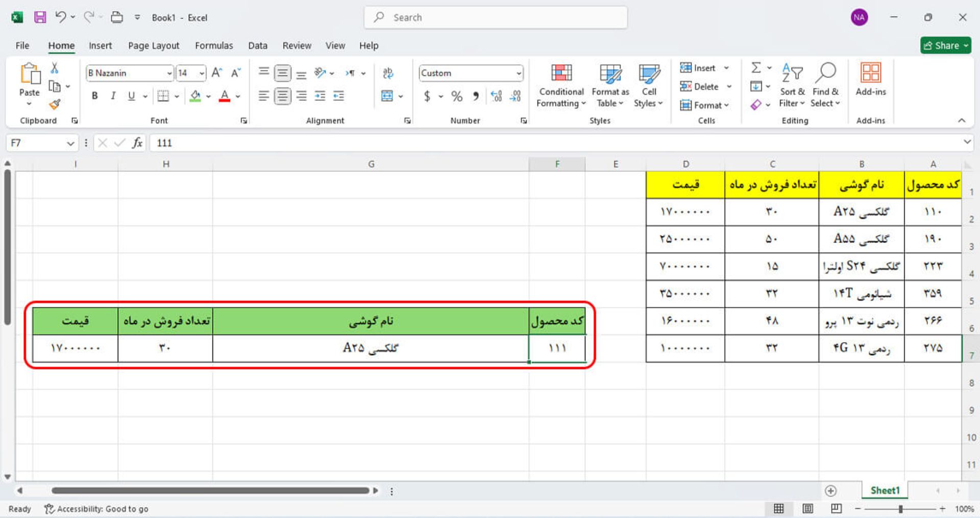Increase font size with large A
Screen dimensions: 980x518
point(217,73)
